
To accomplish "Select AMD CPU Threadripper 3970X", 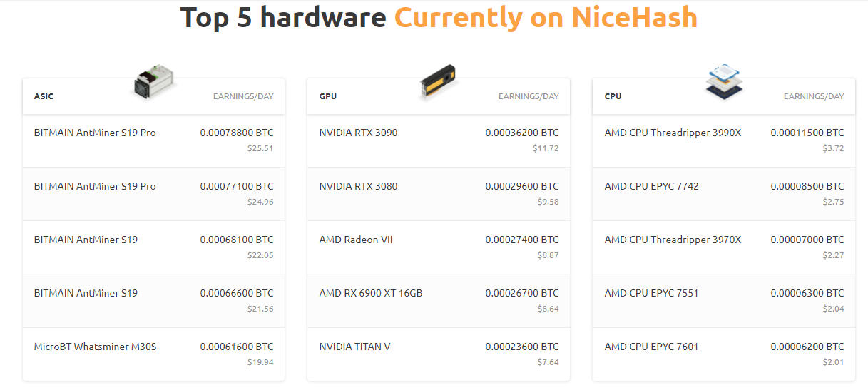I will click(x=673, y=240).
